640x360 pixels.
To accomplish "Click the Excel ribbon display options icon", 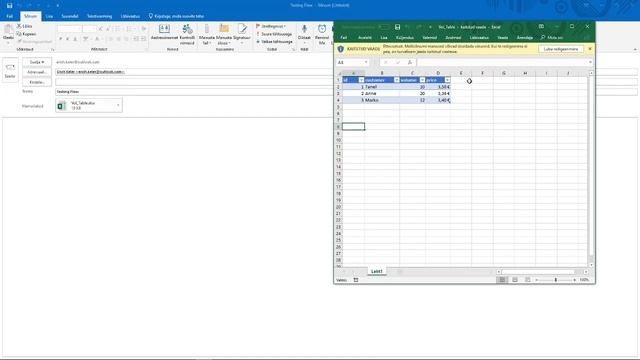I will (541, 27).
